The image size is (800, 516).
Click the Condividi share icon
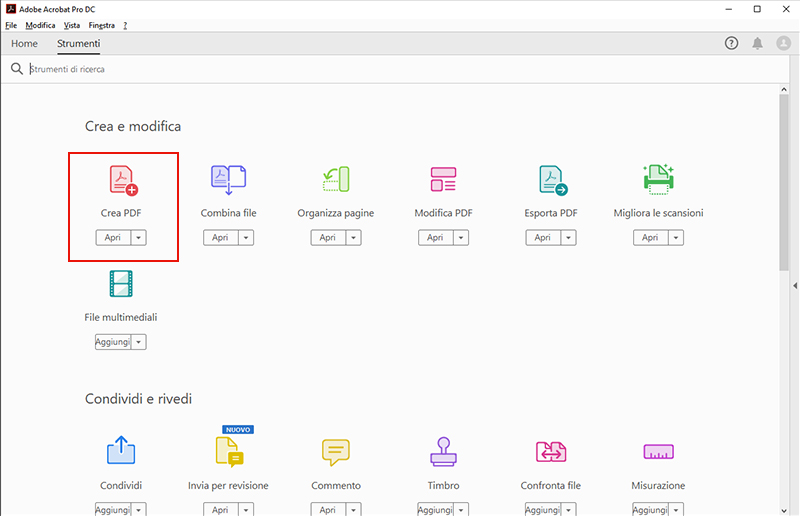tap(121, 450)
